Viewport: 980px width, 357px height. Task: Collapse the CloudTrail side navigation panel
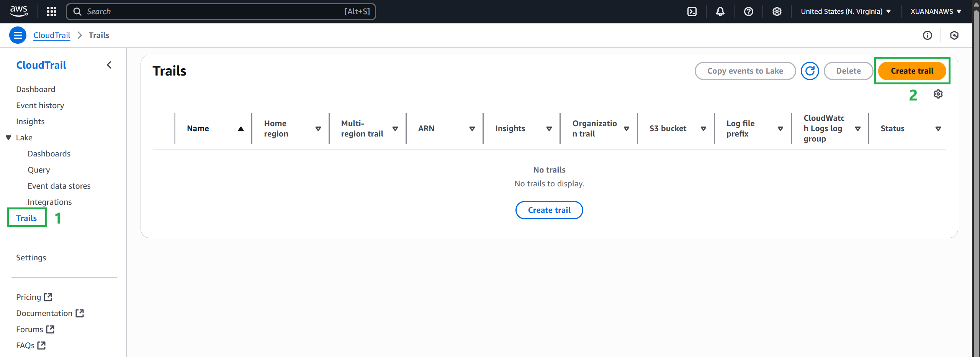tap(109, 65)
